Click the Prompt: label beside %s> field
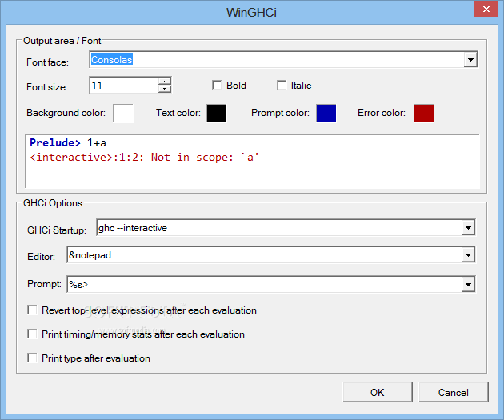 44,284
